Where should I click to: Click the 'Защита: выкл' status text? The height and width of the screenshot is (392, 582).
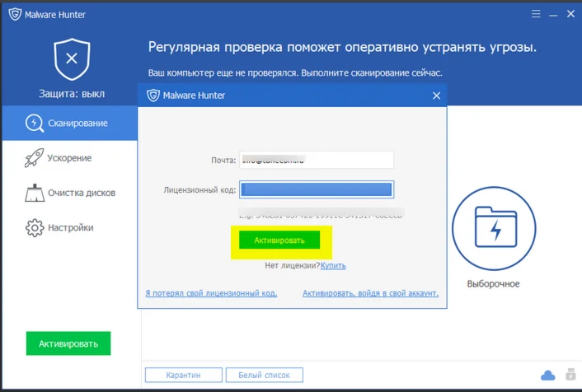point(72,94)
